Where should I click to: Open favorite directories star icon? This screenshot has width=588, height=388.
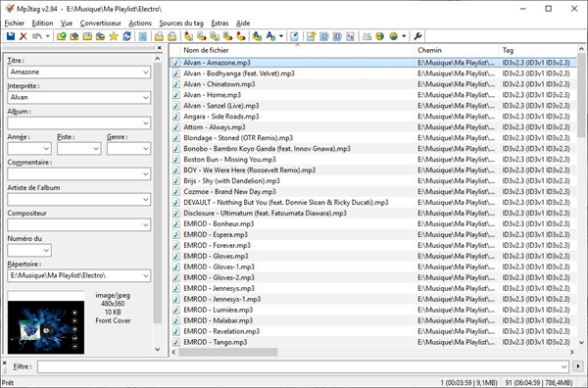point(114,36)
